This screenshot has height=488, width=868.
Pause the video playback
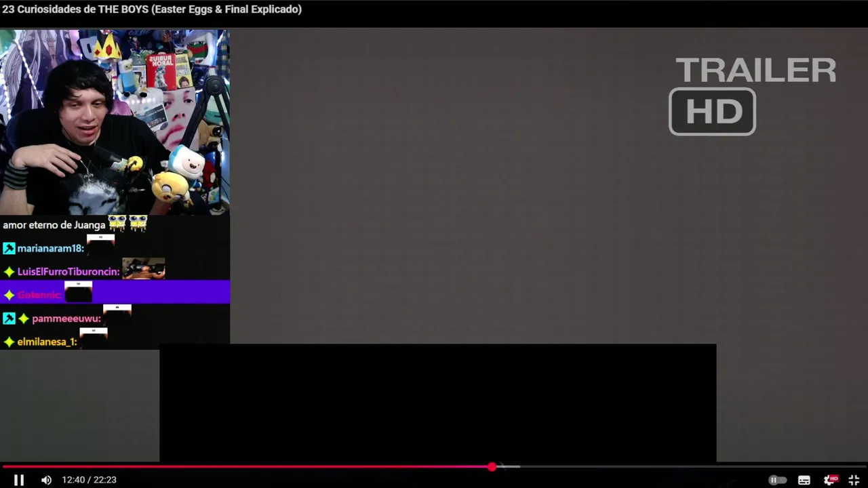pyautogui.click(x=19, y=480)
